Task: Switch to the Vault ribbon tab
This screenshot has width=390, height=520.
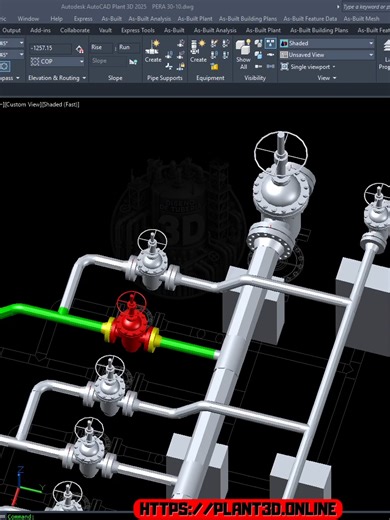Action: coord(105,30)
